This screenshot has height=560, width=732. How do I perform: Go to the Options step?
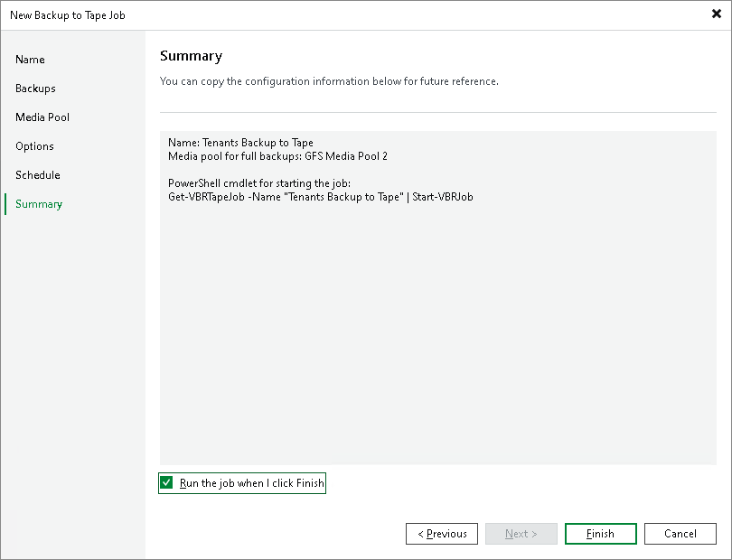point(34,145)
